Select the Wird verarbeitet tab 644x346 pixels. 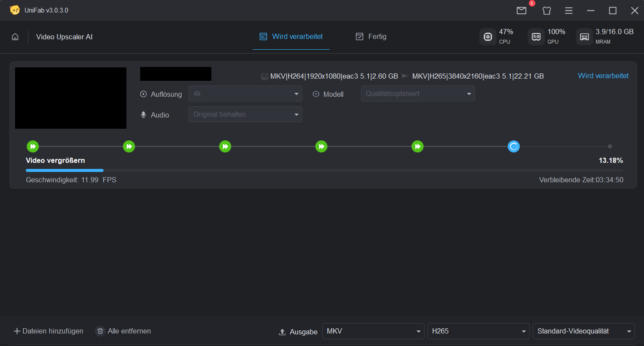291,37
